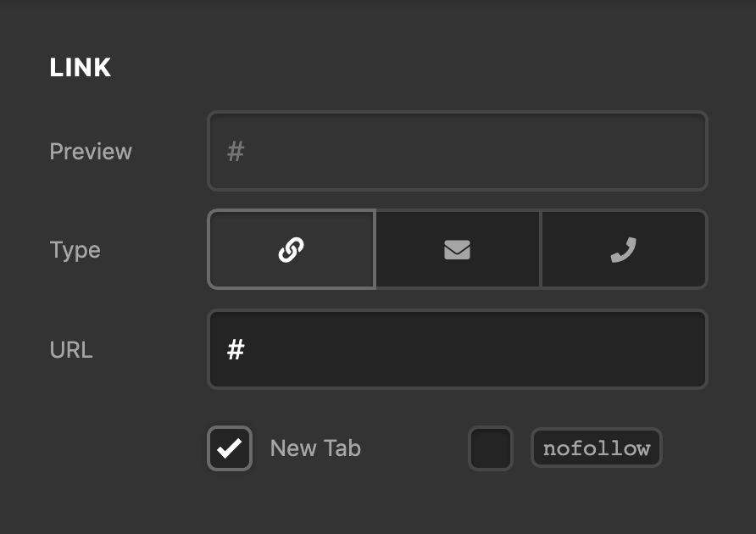Image resolution: width=756 pixels, height=534 pixels.
Task: Tick the empty box beside nofollow
Action: click(491, 448)
